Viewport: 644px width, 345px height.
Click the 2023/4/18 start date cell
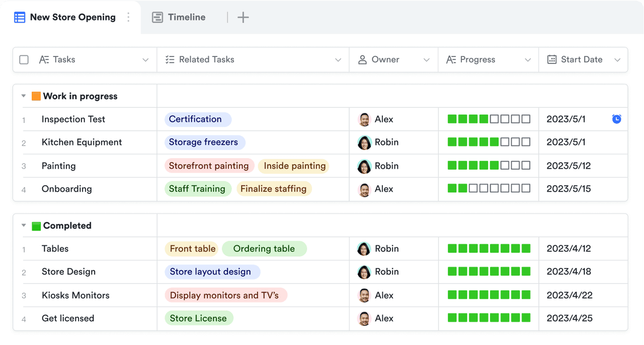point(583,272)
